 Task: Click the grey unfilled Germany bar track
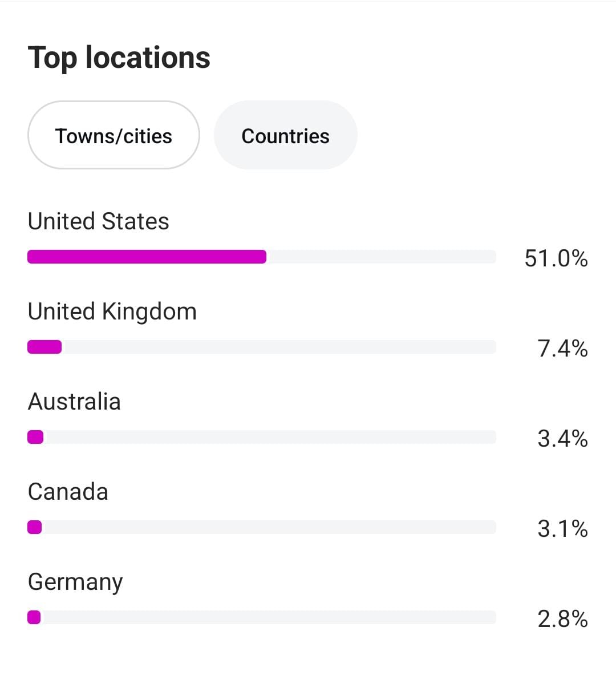point(268,617)
